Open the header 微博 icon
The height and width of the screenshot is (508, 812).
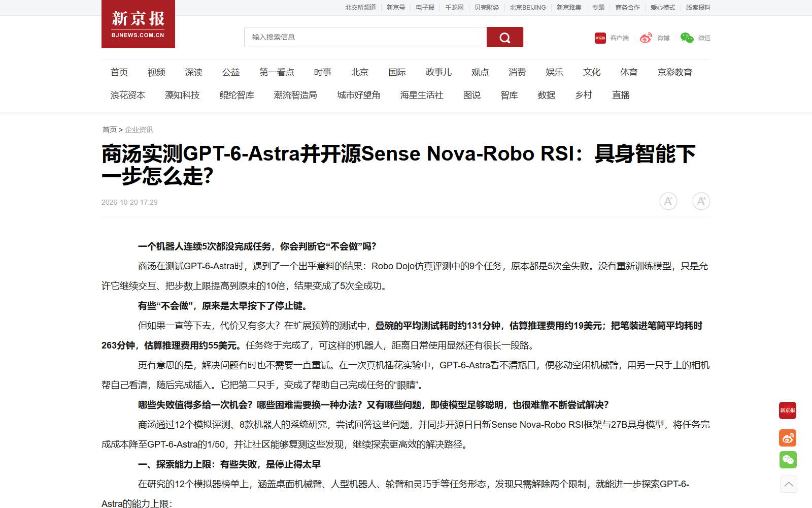pos(646,38)
